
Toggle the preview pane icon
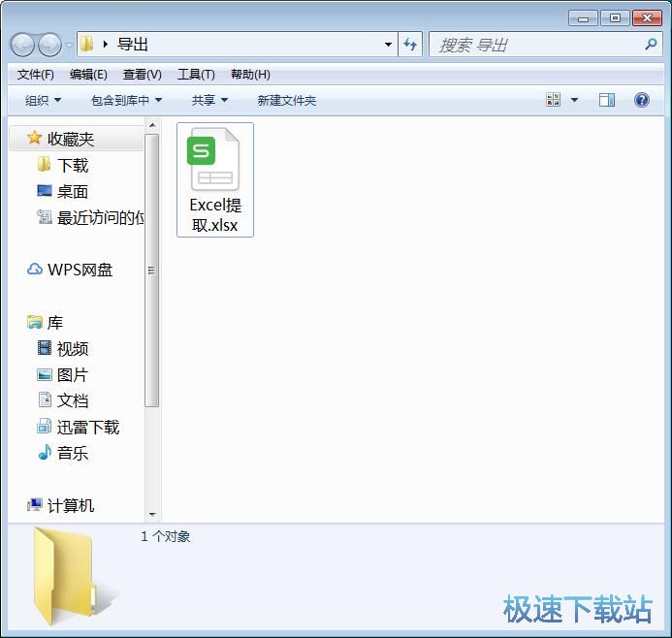click(x=607, y=100)
